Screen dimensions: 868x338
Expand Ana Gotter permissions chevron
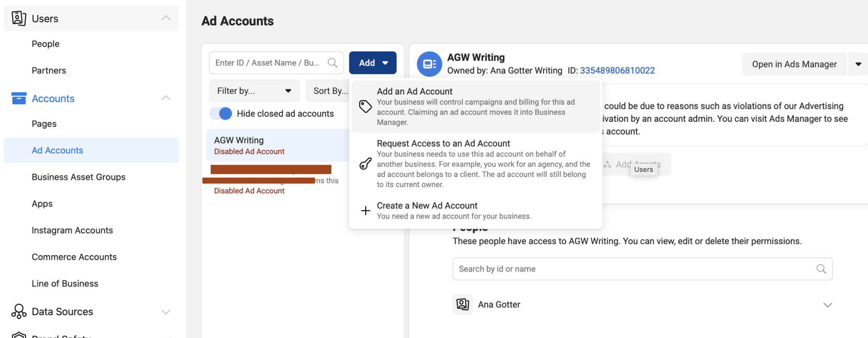click(827, 305)
